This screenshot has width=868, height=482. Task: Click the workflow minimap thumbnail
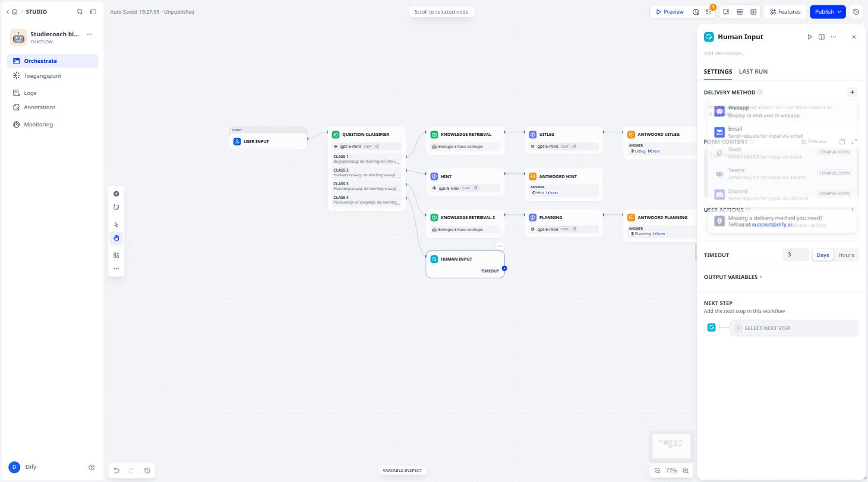[x=671, y=446]
